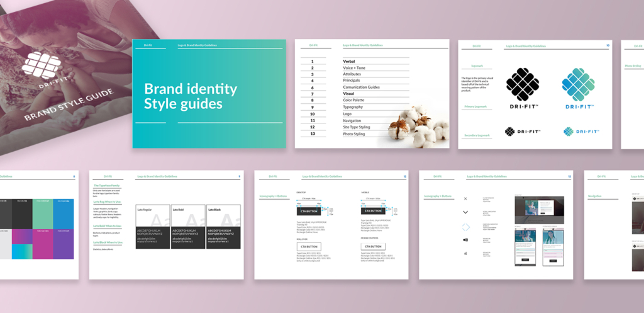Image resolution: width=644 pixels, height=313 pixels.
Task: Click the sound off icon below the speaker
Action: tap(465, 253)
